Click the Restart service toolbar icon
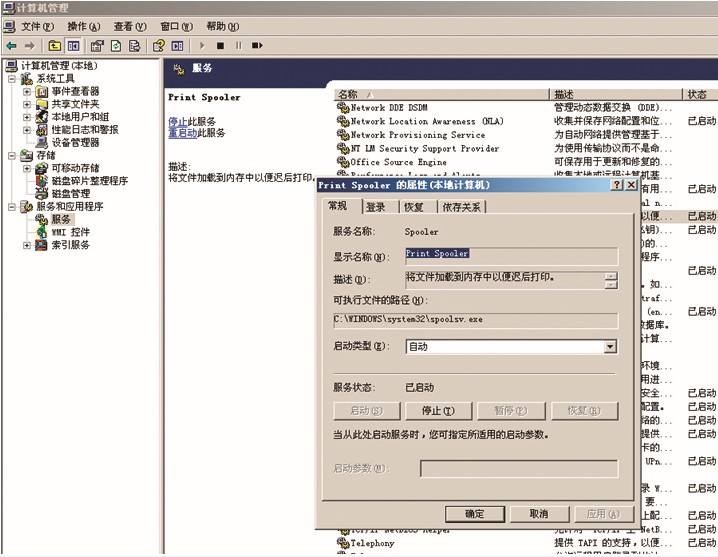Screen dimensions: 718x557 click(257, 46)
